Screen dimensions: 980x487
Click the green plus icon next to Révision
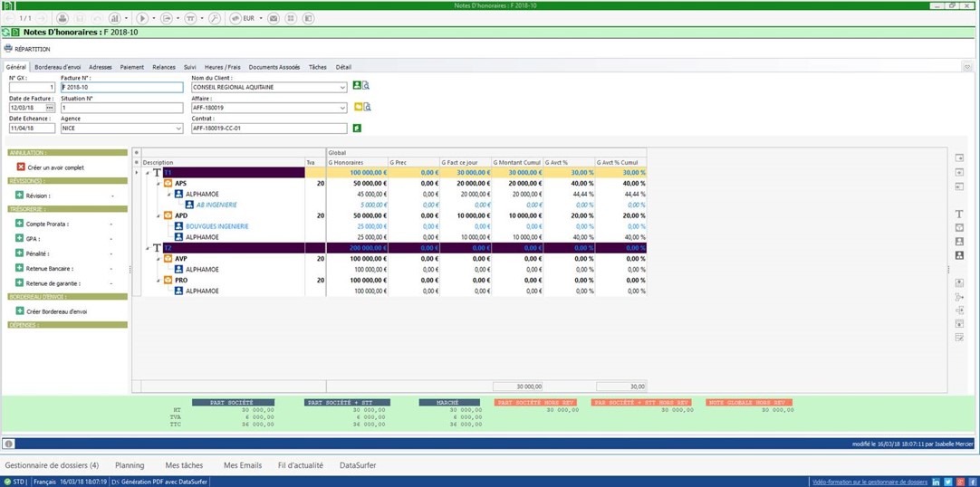click(19, 196)
